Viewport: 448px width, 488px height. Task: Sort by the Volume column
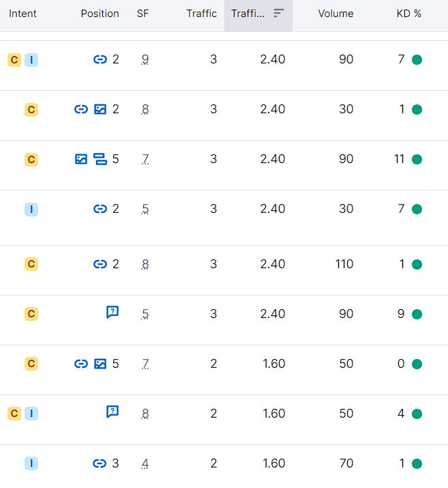pos(335,14)
